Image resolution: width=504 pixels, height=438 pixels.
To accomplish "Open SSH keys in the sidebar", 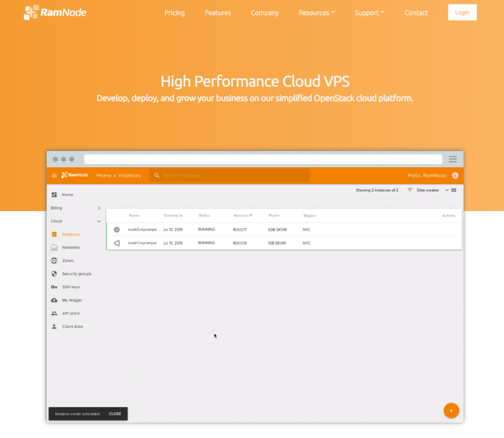I will (x=71, y=287).
